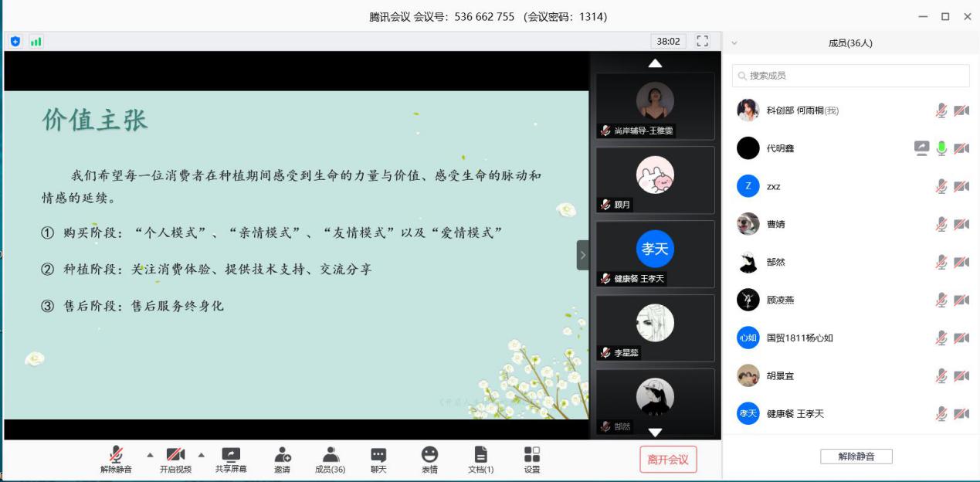Toggle microphone for member 曹婧
The height and width of the screenshot is (482, 980).
(x=941, y=224)
